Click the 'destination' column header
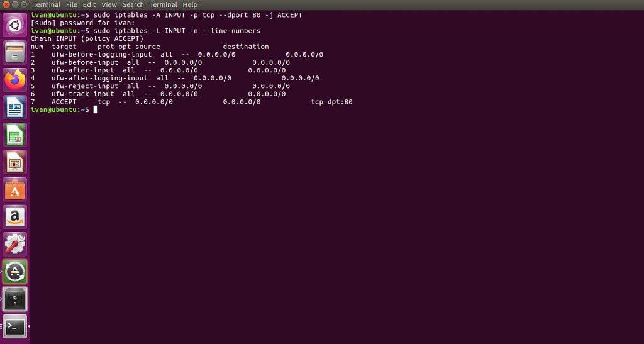Screen dimensions: 644x344 pos(246,47)
